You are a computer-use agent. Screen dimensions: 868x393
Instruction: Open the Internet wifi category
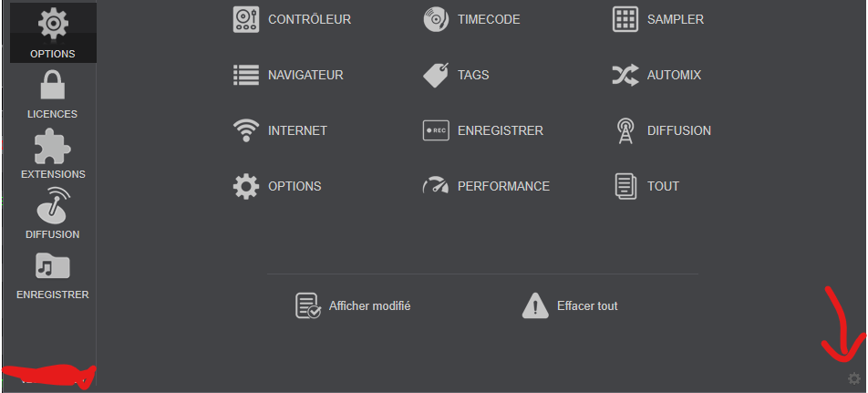coord(280,130)
